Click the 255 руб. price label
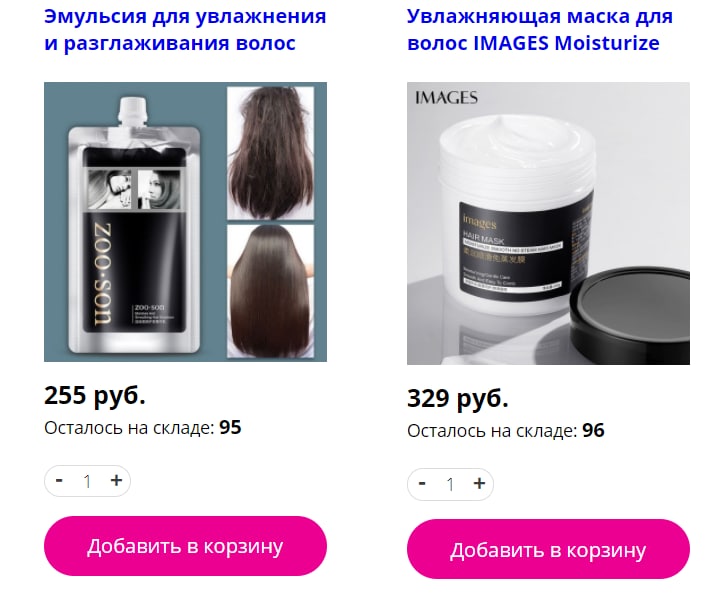Image resolution: width=709 pixels, height=607 pixels. pyautogui.click(x=95, y=395)
